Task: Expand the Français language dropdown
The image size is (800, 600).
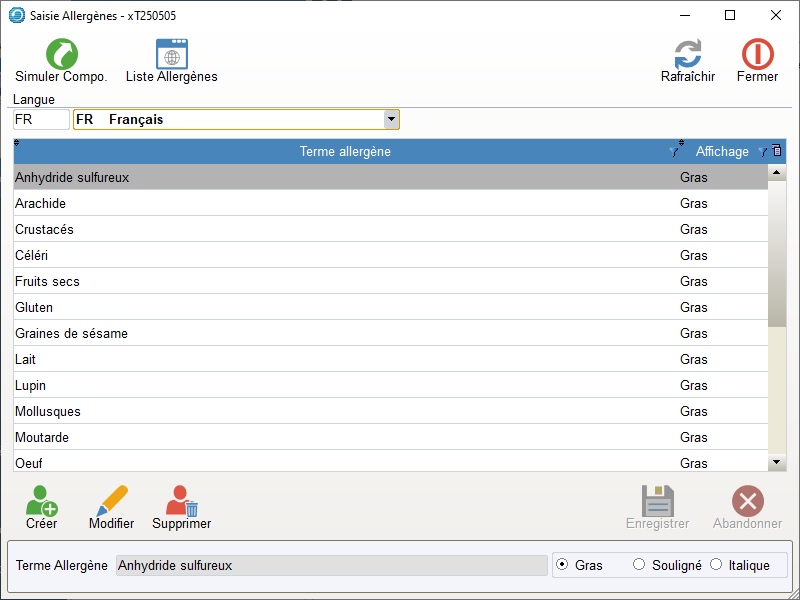Action: pos(392,120)
